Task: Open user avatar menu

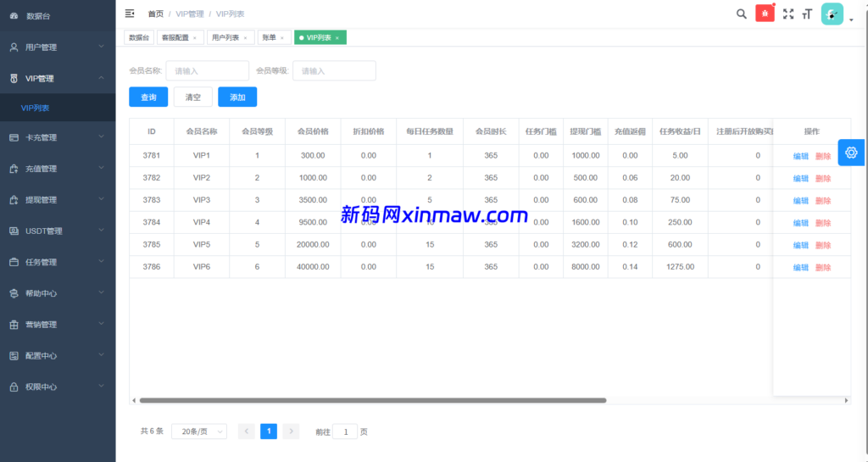Action: point(832,14)
